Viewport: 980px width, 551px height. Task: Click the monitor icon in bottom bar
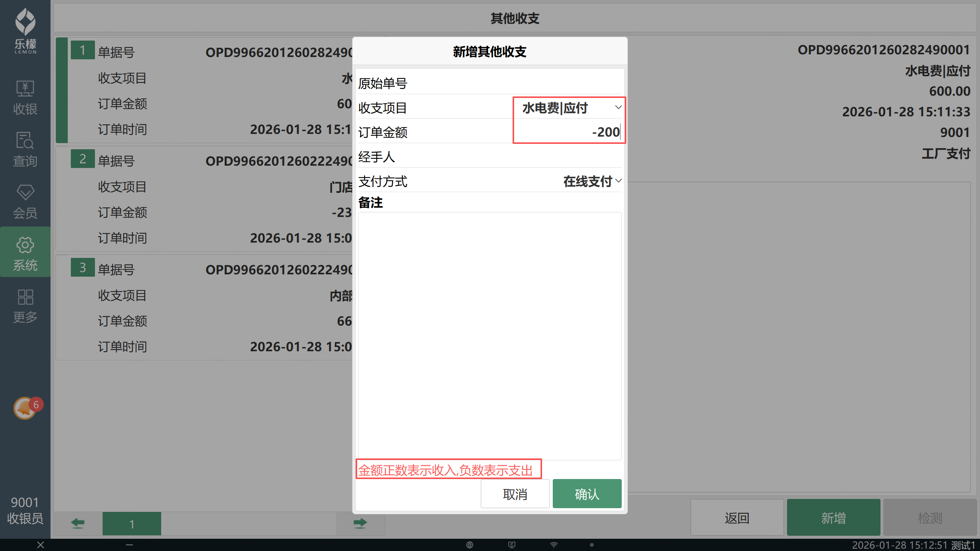[x=511, y=545]
